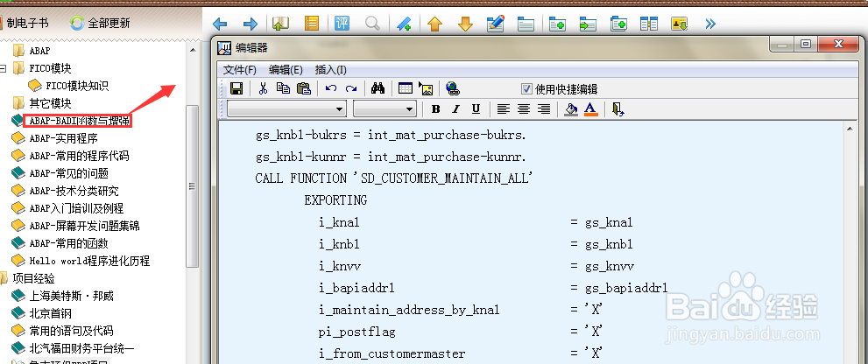The height and width of the screenshot is (364, 868).
Task: Pick highlight color with paint bucket
Action: (x=571, y=109)
